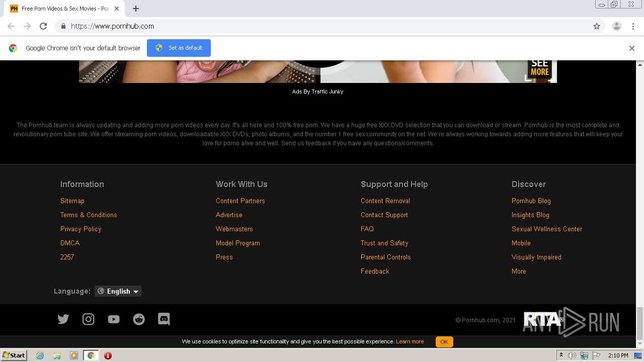The width and height of the screenshot is (644, 362).
Task: Open the Instagram icon in footer
Action: click(88, 319)
